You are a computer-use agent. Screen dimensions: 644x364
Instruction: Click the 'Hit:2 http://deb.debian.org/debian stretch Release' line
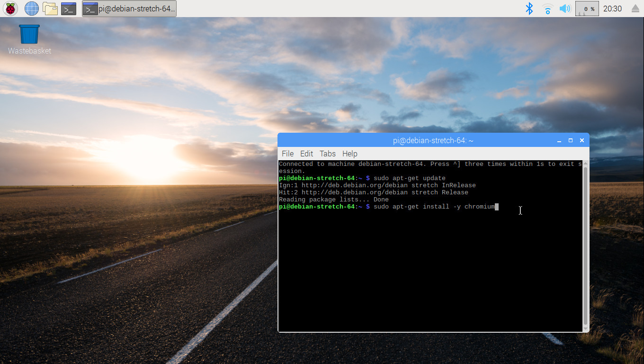pos(374,192)
